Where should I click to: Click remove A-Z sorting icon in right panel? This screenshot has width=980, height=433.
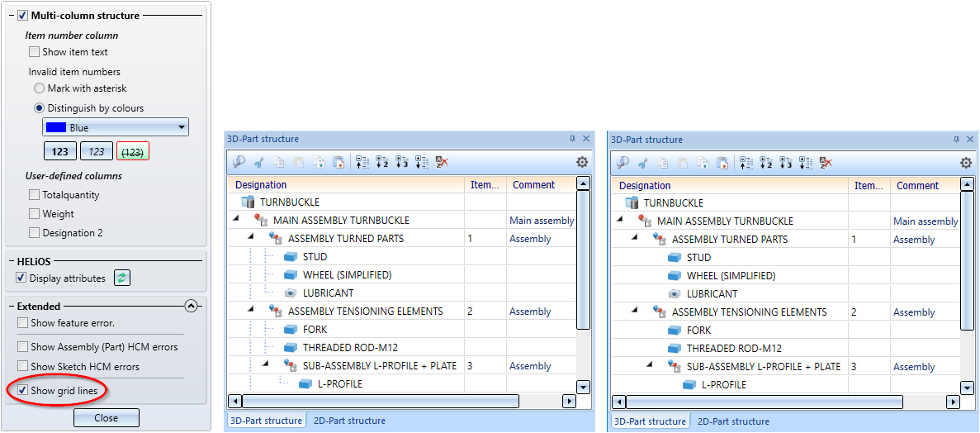pos(826,163)
